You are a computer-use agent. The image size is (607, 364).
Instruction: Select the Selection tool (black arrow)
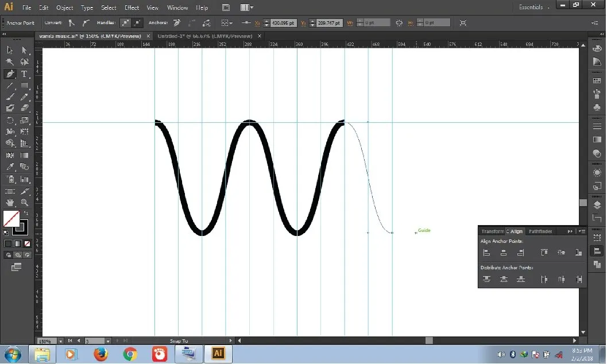[x=10, y=51]
